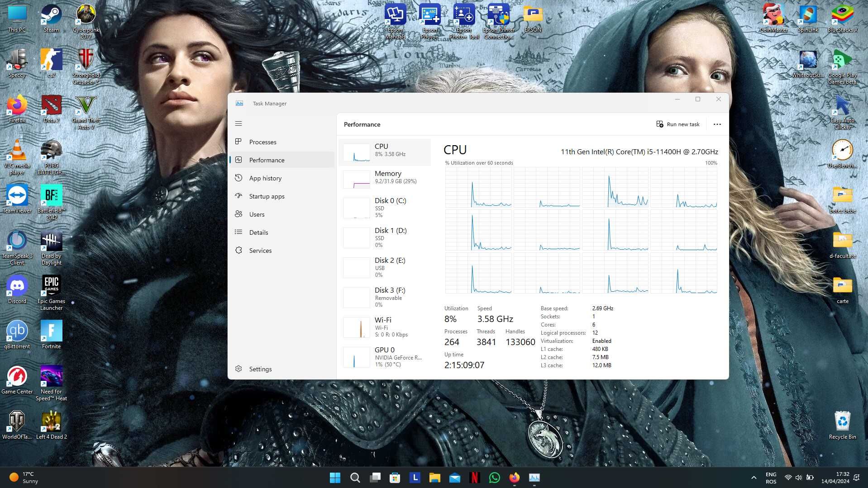This screenshot has height=488, width=868.
Task: Open WhatsApp from the taskbar
Action: tap(495, 478)
